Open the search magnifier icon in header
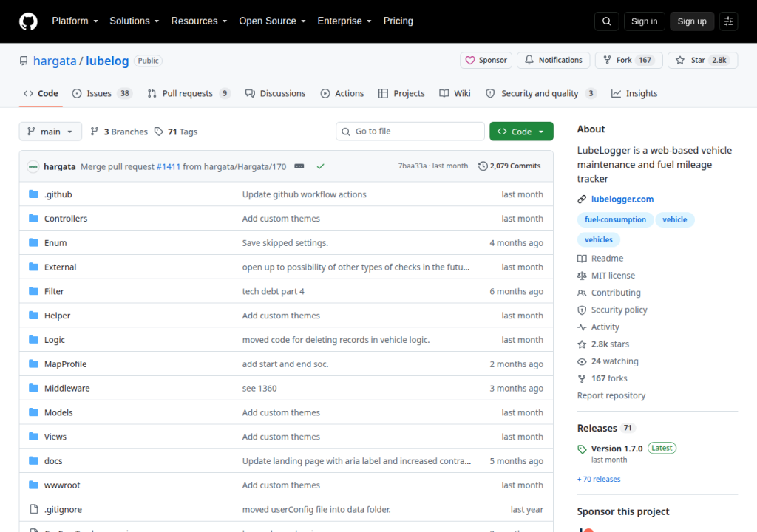This screenshot has height=532, width=757. tap(606, 21)
